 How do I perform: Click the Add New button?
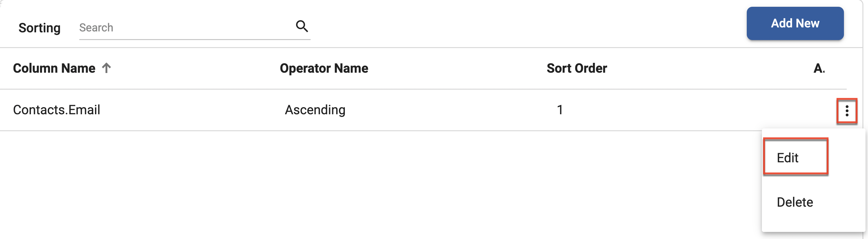click(x=795, y=23)
